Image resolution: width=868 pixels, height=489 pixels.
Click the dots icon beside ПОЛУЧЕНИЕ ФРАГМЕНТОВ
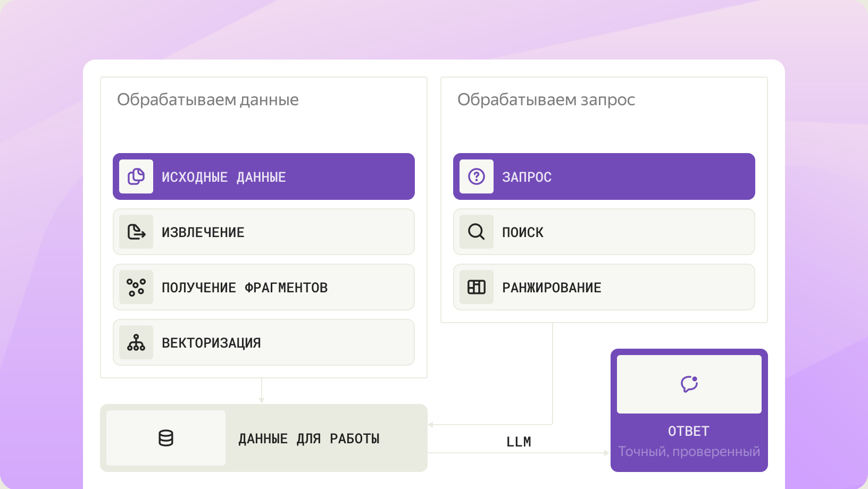(x=136, y=287)
